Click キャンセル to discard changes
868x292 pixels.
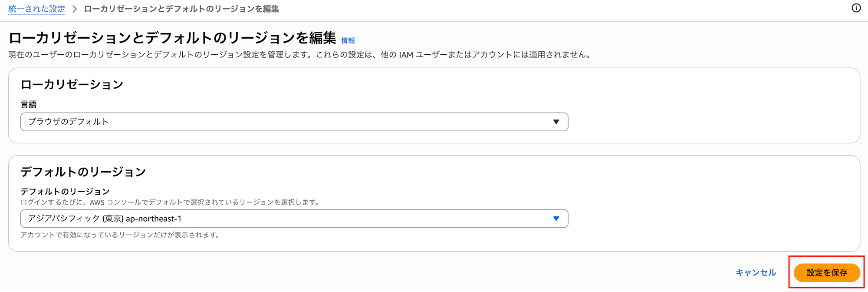coord(756,272)
